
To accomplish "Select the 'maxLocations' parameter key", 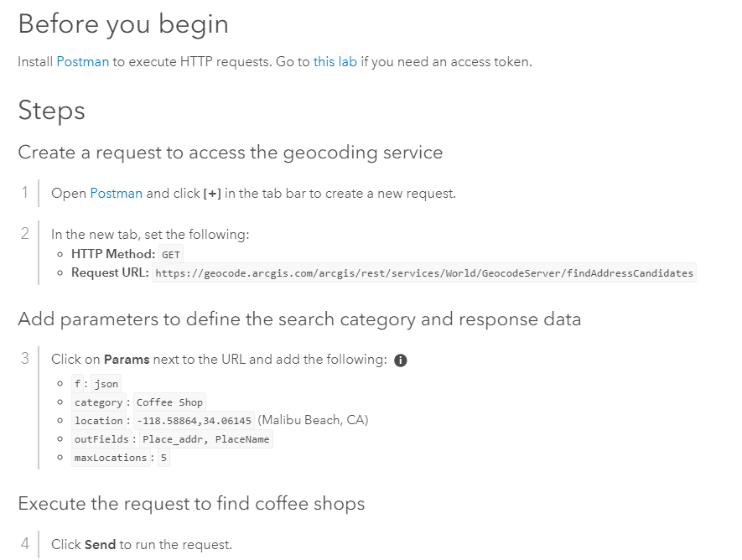I will 111,458.
